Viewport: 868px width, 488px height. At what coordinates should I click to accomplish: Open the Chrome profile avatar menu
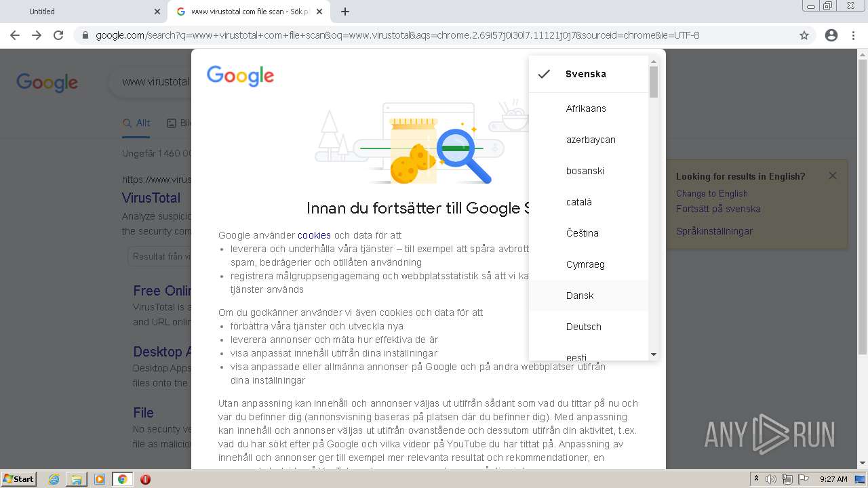click(x=831, y=35)
